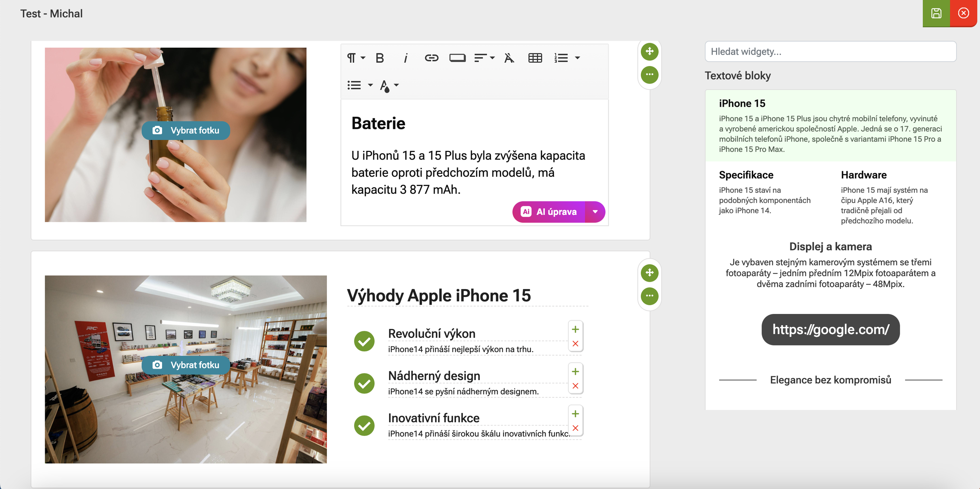The image size is (980, 489).
Task: Focus the Hledat widgety search field
Action: [x=830, y=51]
